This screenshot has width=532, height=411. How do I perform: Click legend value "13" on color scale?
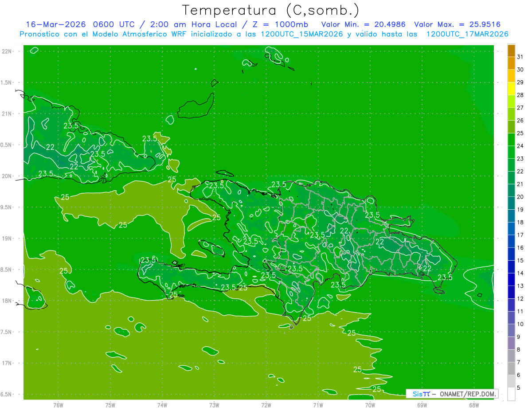click(x=520, y=286)
